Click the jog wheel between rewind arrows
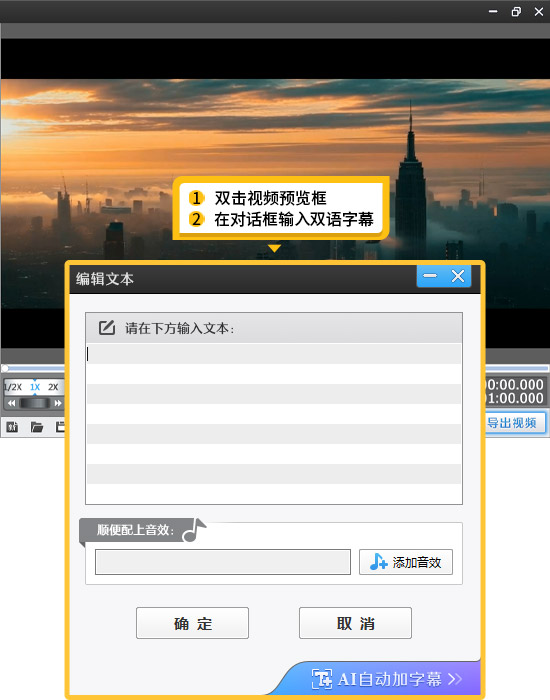Image resolution: width=550 pixels, height=700 pixels. tap(34, 403)
